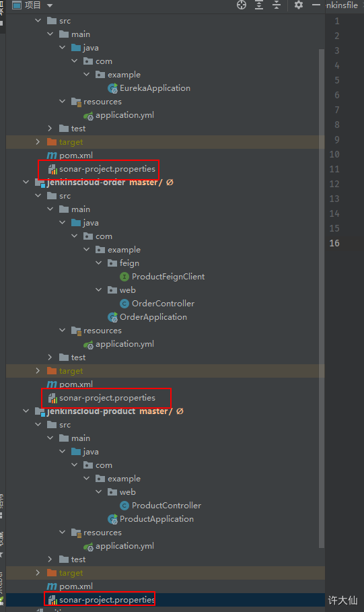Collapse web package in jenkinscloud-product
This screenshot has width=364, height=612.
[98, 491]
